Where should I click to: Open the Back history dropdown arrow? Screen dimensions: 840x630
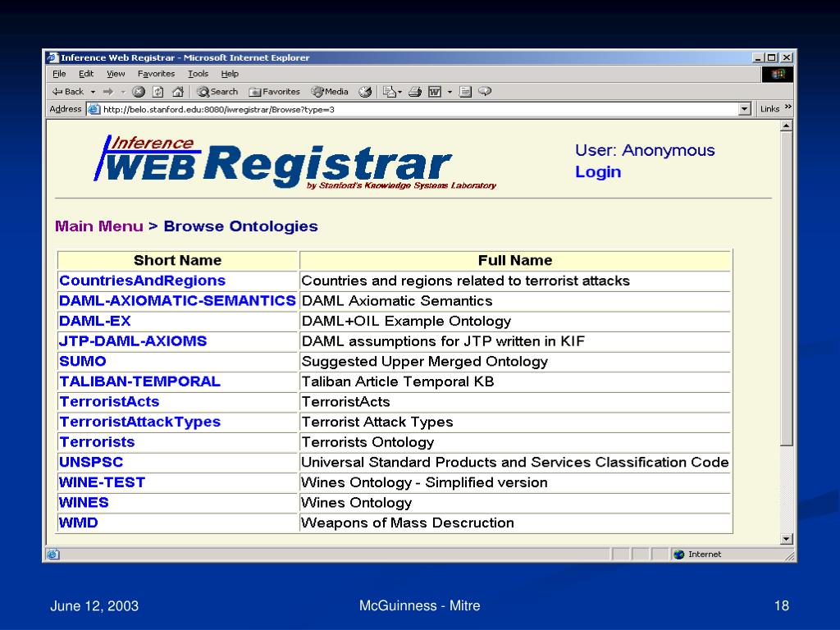pos(94,92)
